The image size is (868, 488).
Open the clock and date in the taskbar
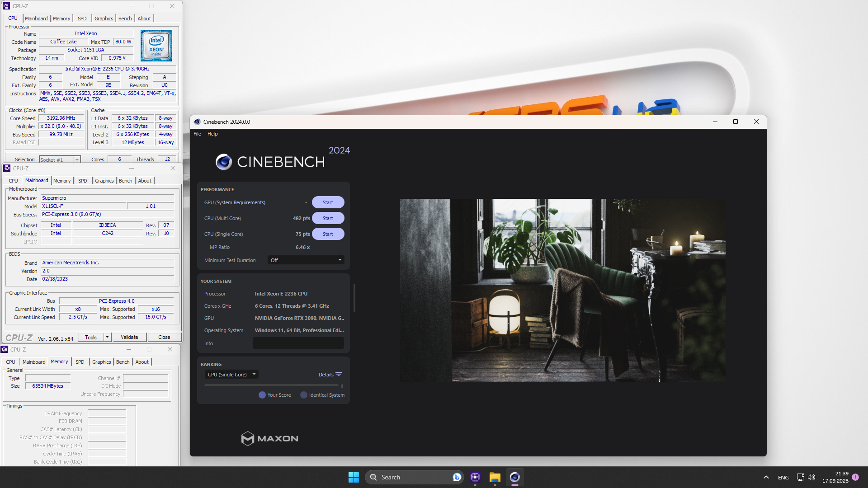pos(835,477)
